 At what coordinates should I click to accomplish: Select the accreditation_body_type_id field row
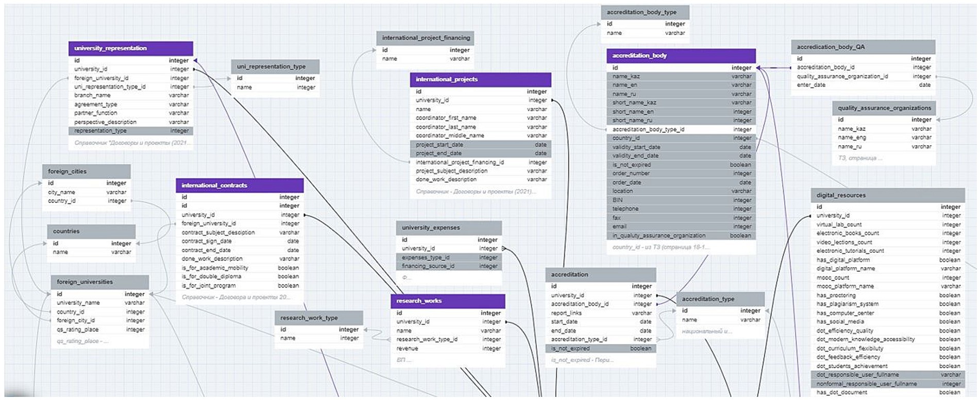[x=681, y=130]
